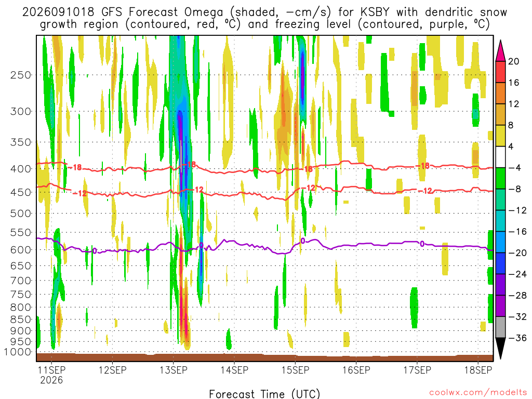Click the red color bar segment at 16–20
This screenshot has height=399, width=532.
click(500, 72)
